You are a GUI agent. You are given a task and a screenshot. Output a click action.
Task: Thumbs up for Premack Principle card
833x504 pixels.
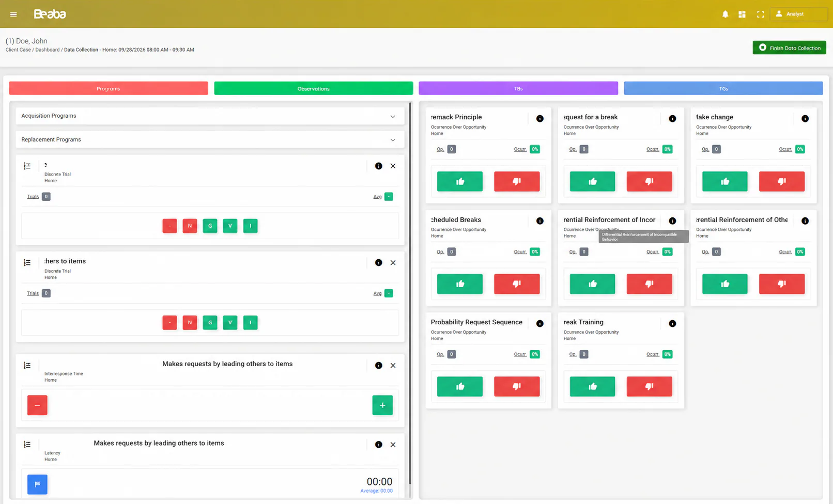(x=460, y=181)
